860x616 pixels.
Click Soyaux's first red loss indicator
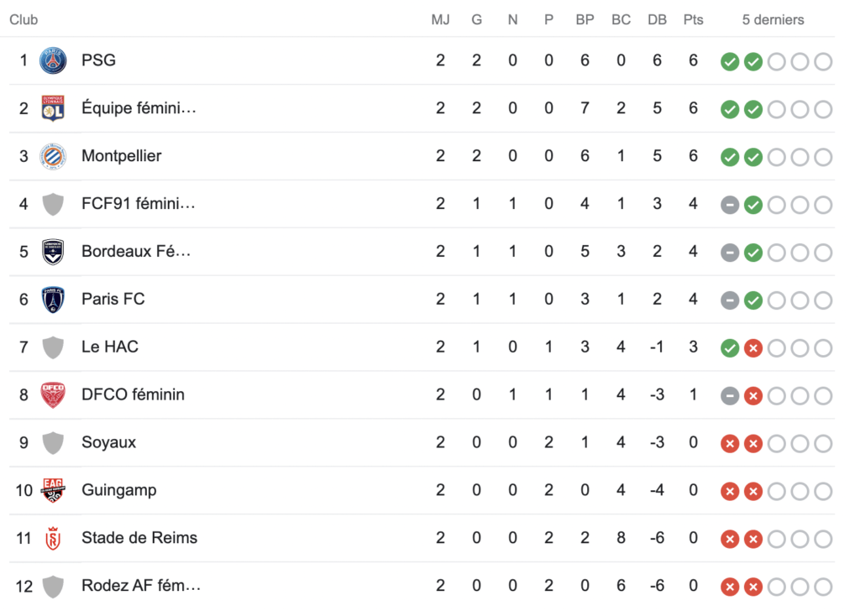pyautogui.click(x=730, y=444)
